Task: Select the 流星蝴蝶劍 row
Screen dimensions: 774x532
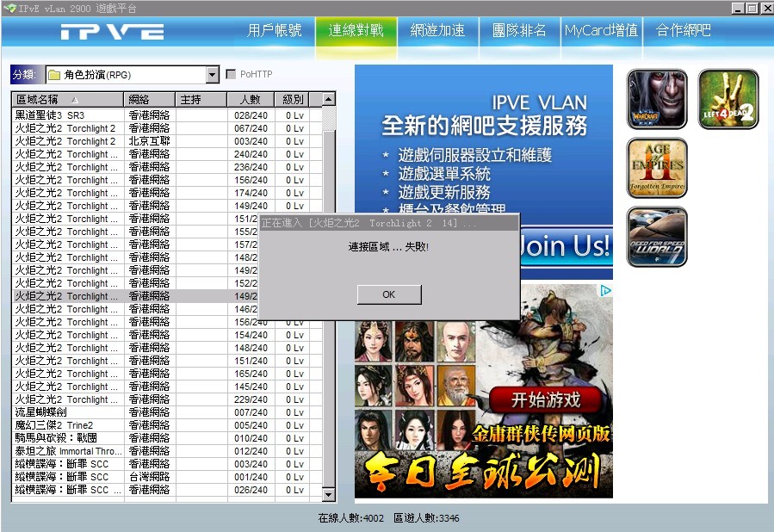Action: [x=167, y=412]
